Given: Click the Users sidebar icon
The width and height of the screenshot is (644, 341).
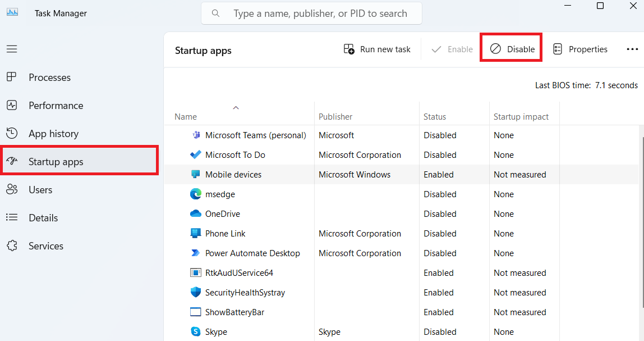Looking at the screenshot, I should coord(12,189).
